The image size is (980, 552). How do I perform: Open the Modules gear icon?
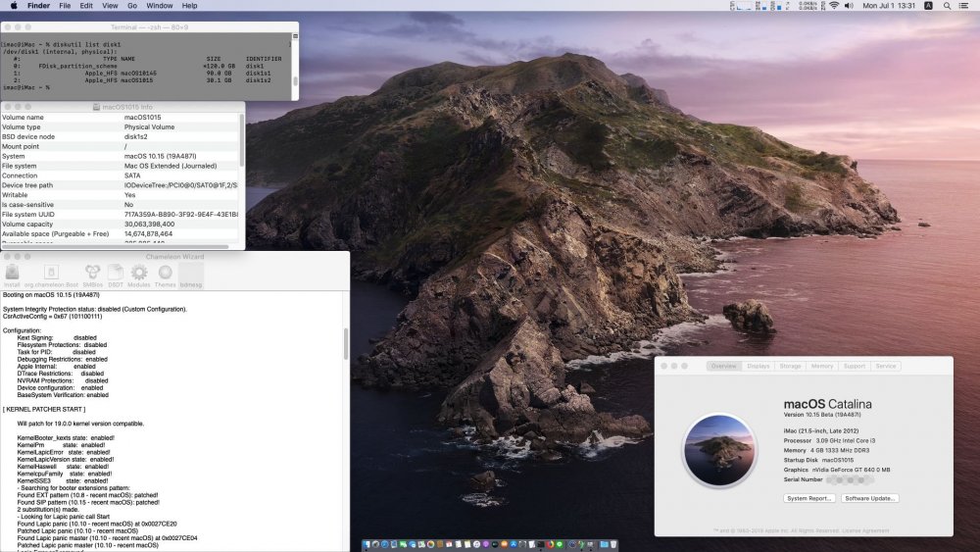[139, 276]
